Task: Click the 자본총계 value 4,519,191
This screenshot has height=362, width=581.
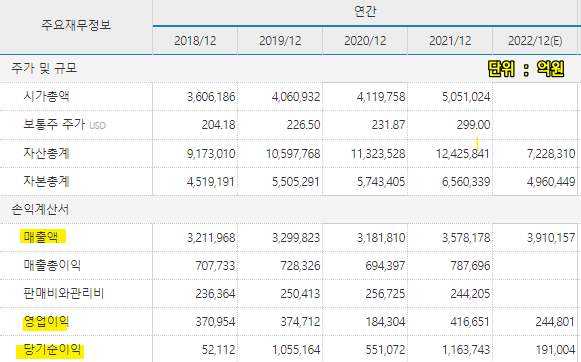Action: click(x=211, y=182)
